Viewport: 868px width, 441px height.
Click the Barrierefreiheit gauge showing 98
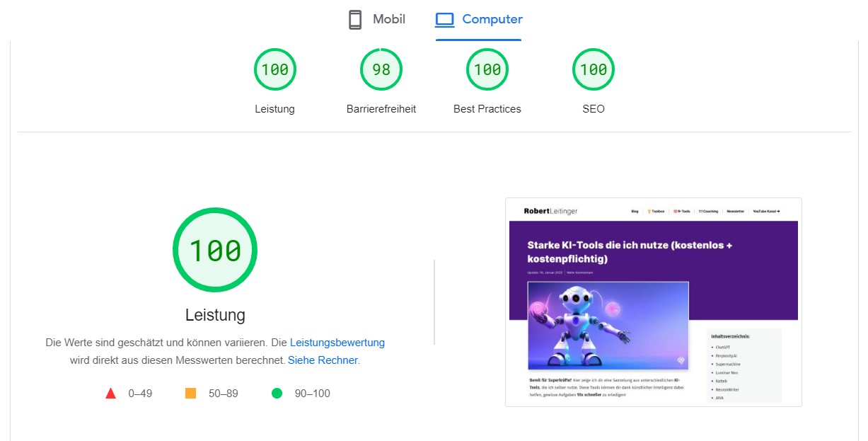381,69
